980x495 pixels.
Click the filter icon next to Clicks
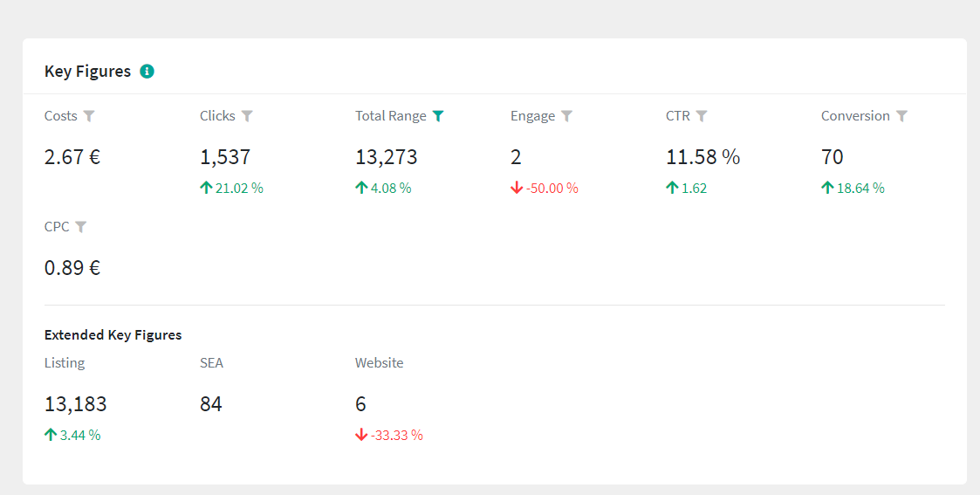tap(247, 116)
